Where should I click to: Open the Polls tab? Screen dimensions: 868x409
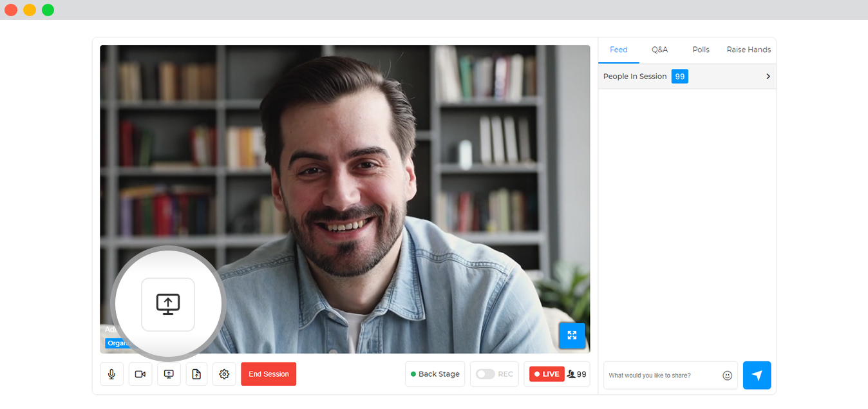pyautogui.click(x=701, y=50)
